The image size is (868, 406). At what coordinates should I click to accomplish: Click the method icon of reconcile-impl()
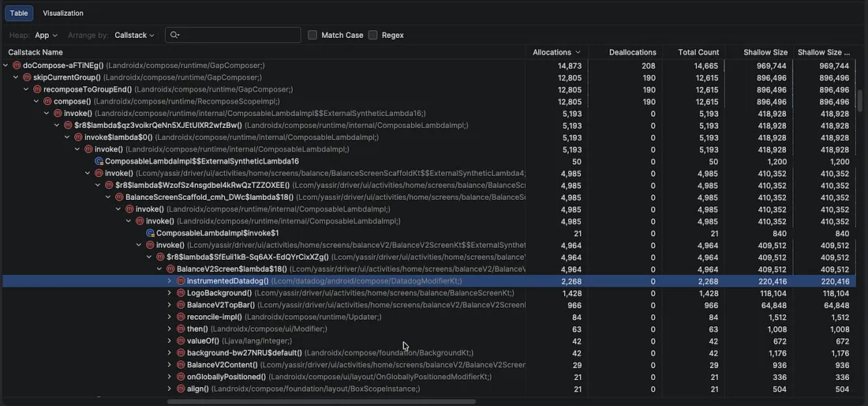[x=181, y=317]
